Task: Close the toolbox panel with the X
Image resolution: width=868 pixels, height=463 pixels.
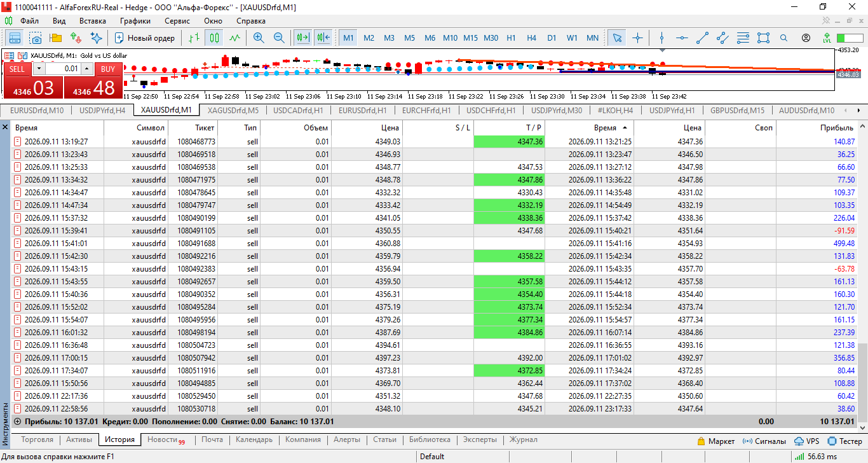Action: point(6,127)
